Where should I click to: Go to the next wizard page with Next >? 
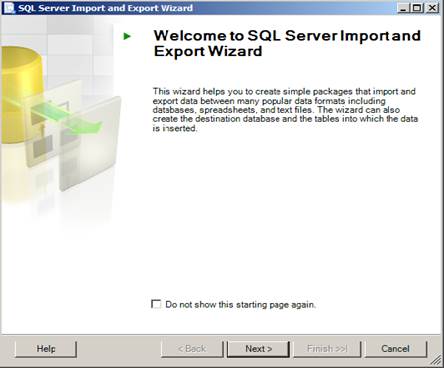[x=259, y=349]
